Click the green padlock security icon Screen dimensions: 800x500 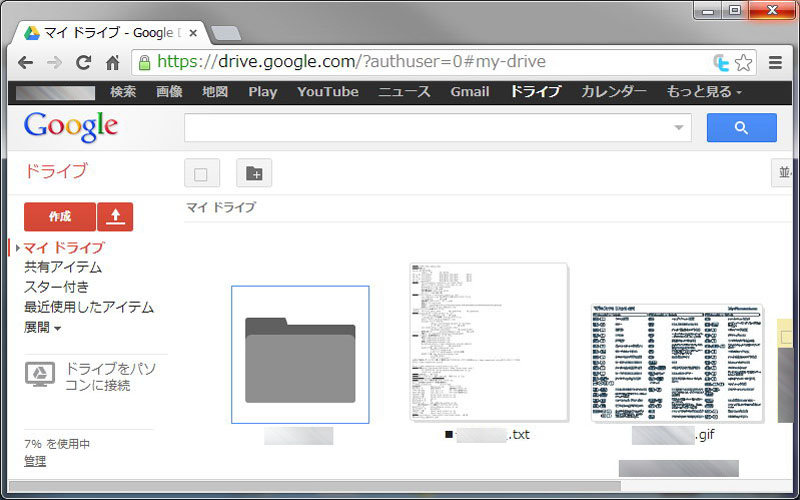(145, 63)
